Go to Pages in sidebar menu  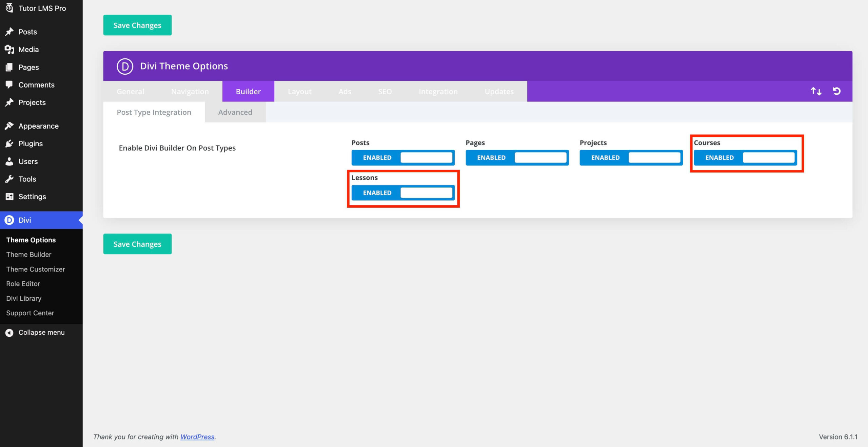[41, 67]
